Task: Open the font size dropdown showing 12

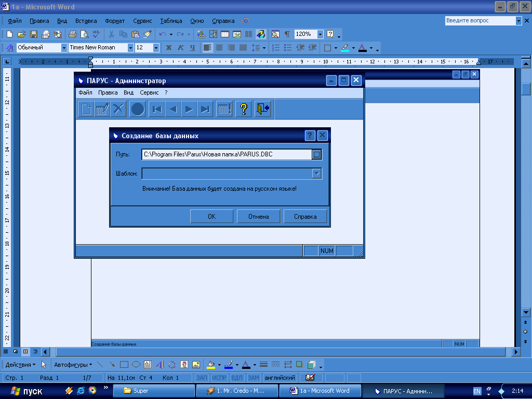Action: 156,48
